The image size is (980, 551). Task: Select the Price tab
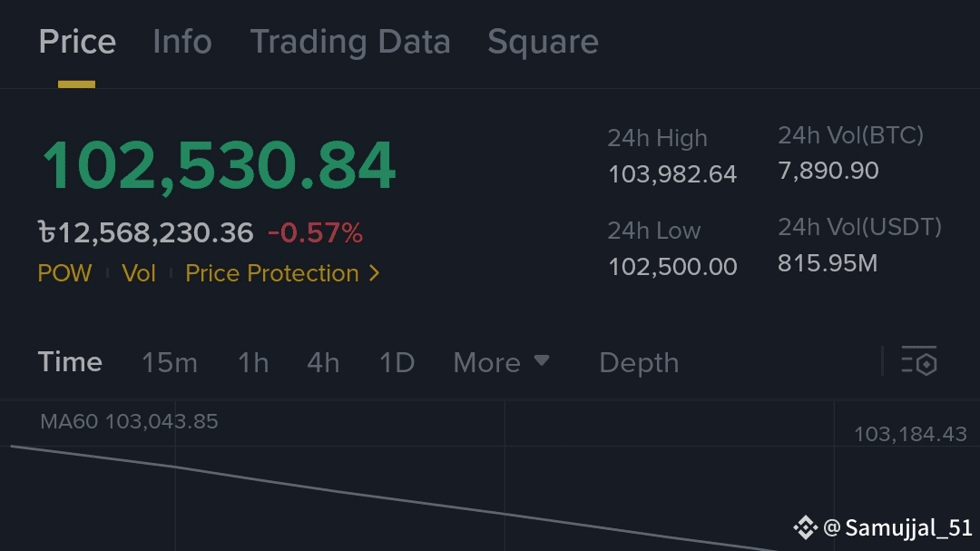click(77, 42)
